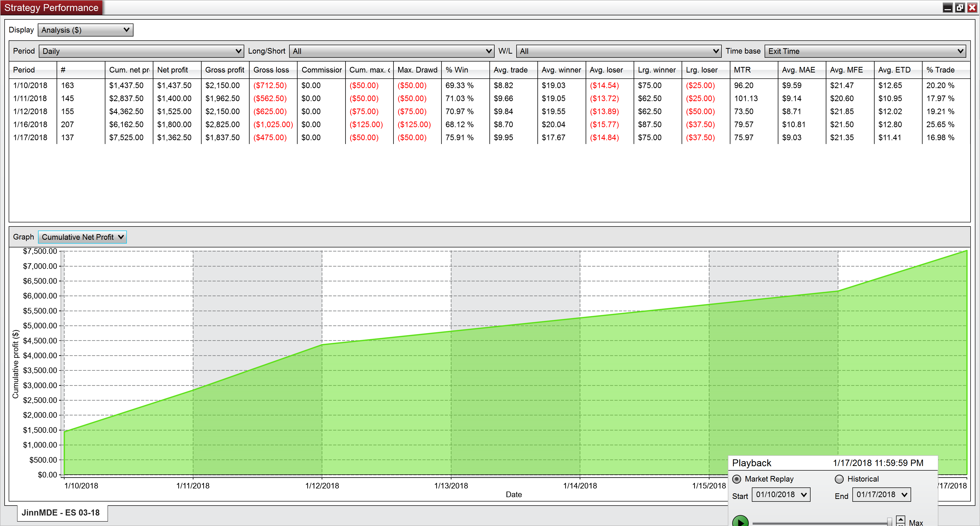The image size is (980, 526).
Task: Restore the Strategy Performance window
Action: [960, 8]
